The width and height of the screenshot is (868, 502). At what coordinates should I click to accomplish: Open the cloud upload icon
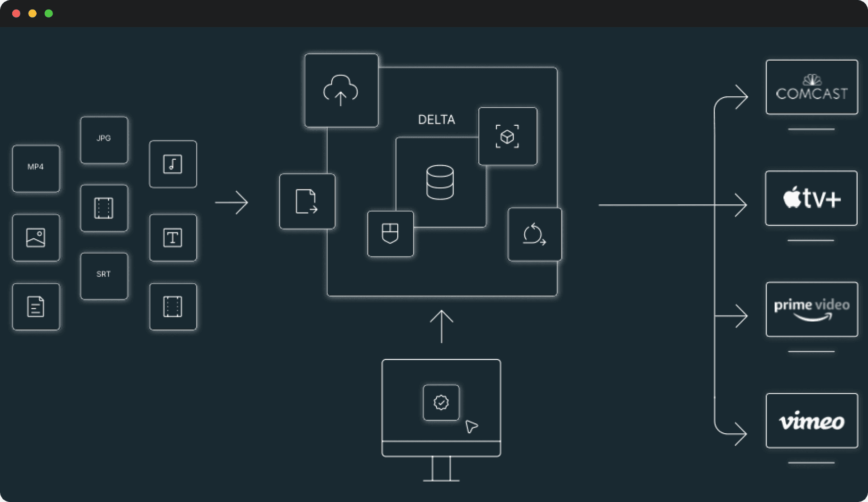click(x=341, y=90)
